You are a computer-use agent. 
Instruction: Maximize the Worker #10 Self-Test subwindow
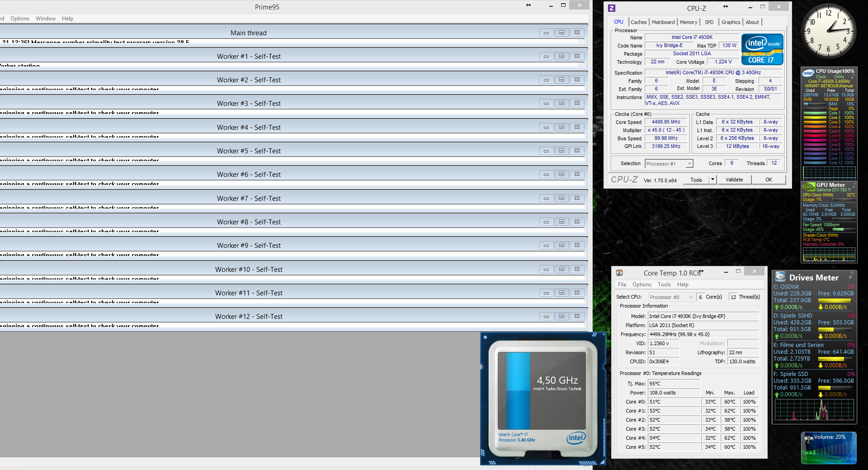561,269
